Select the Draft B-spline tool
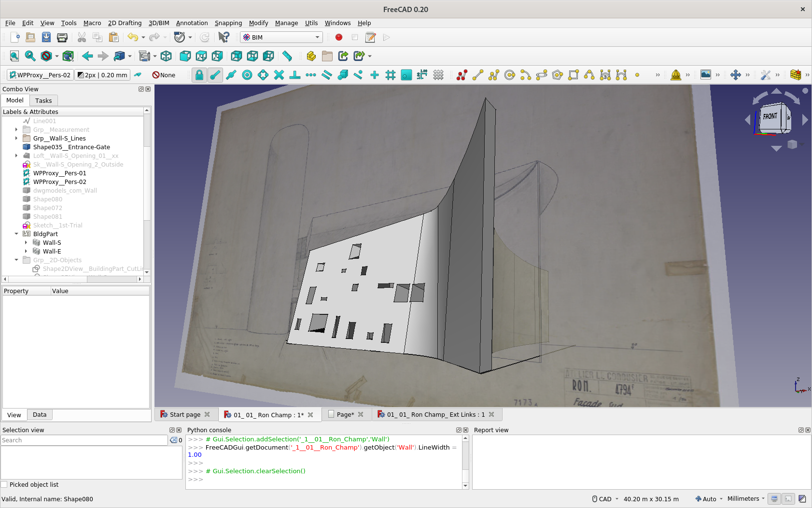The width and height of the screenshot is (812, 508). coord(589,75)
